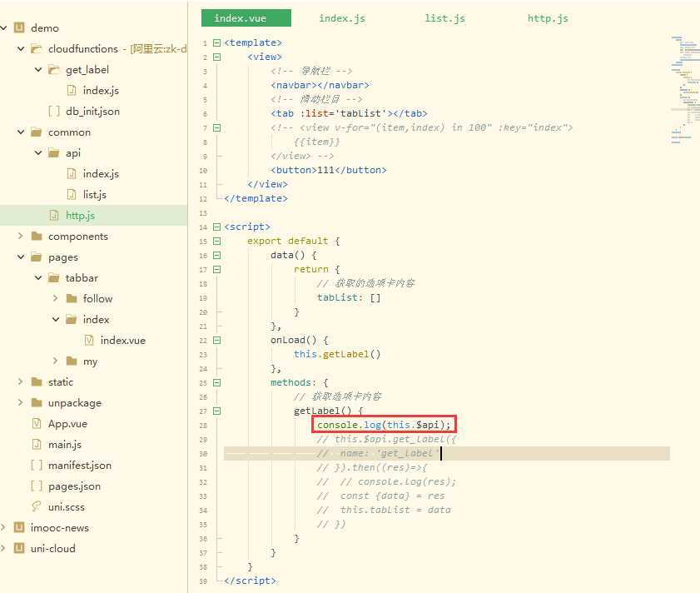700x593 pixels.
Task: Click the api folder icon
Action: click(54, 153)
